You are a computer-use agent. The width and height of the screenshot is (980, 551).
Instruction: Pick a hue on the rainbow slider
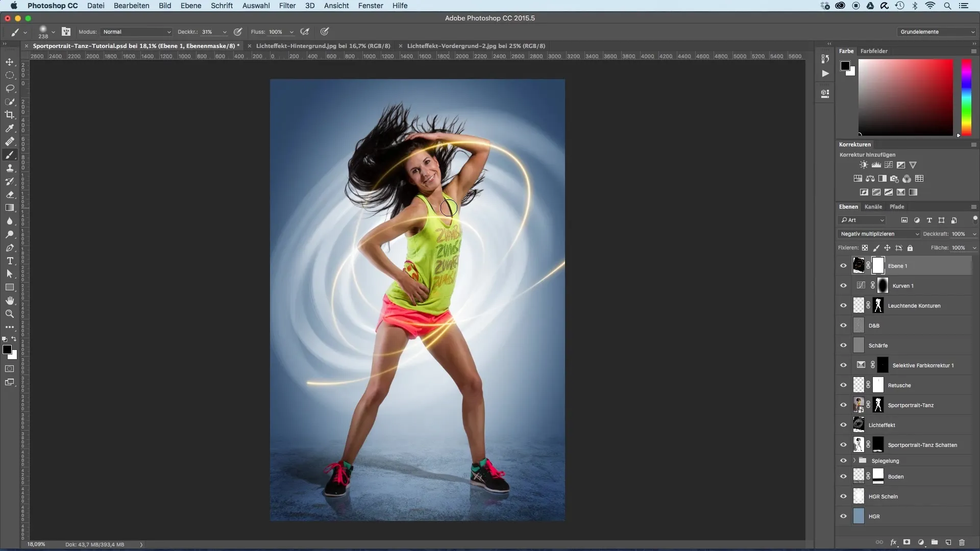coord(966,97)
